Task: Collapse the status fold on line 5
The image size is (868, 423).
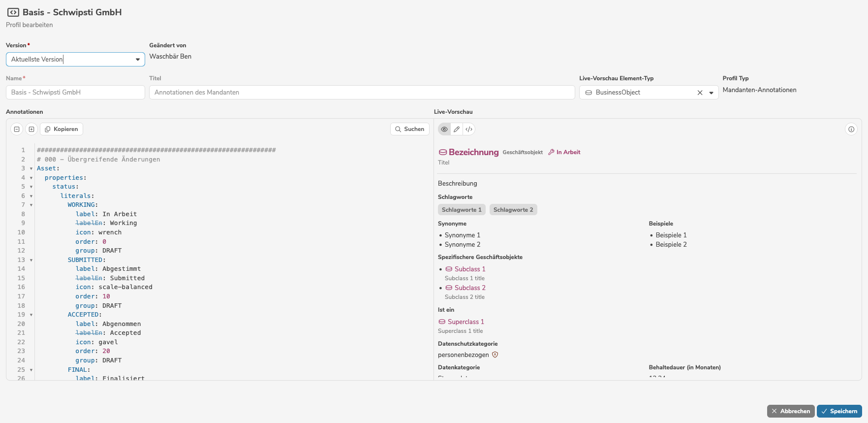Action: 31,187
